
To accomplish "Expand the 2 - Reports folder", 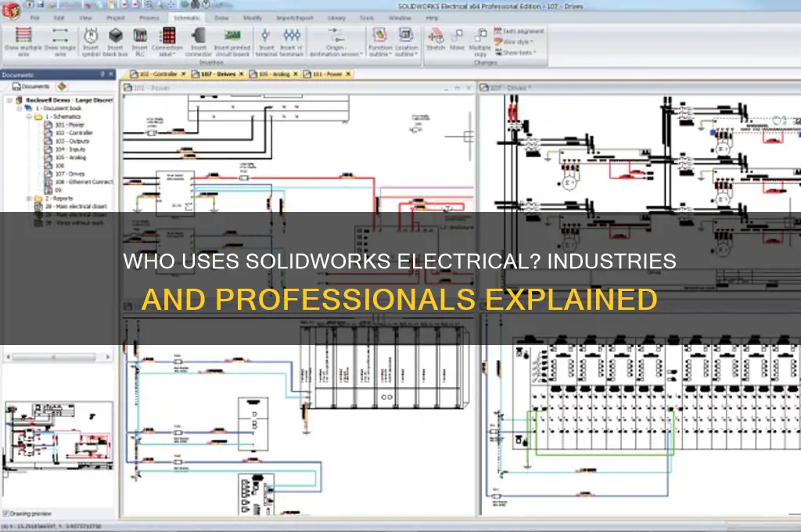I will [x=29, y=198].
